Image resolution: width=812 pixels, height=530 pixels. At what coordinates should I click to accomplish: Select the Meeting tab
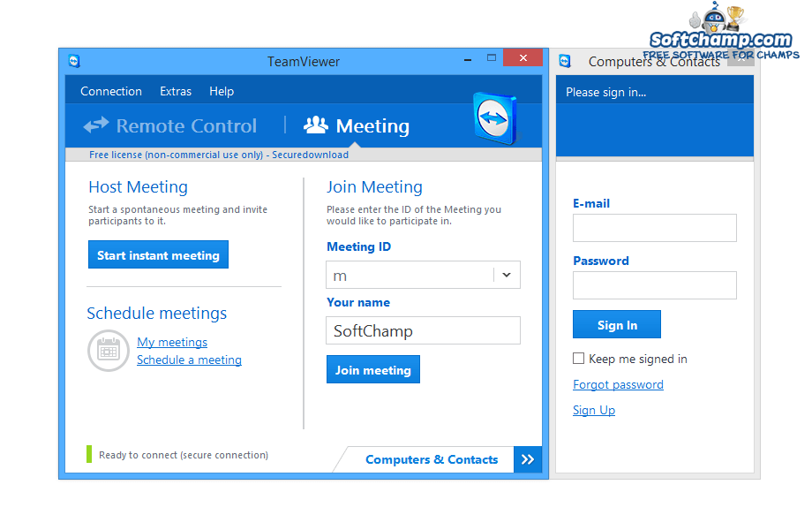[x=357, y=126]
